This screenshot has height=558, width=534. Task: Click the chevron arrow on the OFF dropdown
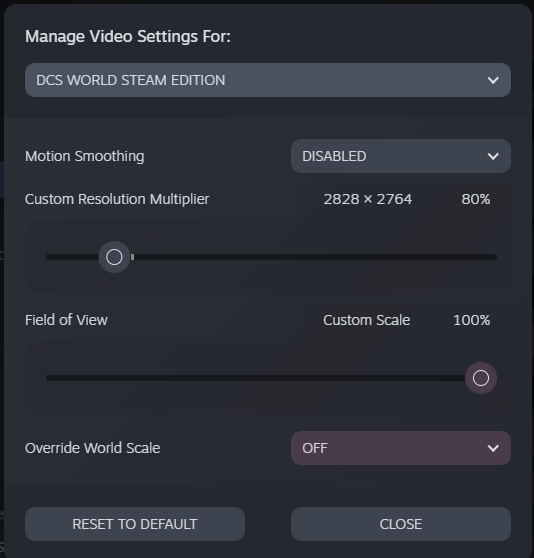[493, 448]
